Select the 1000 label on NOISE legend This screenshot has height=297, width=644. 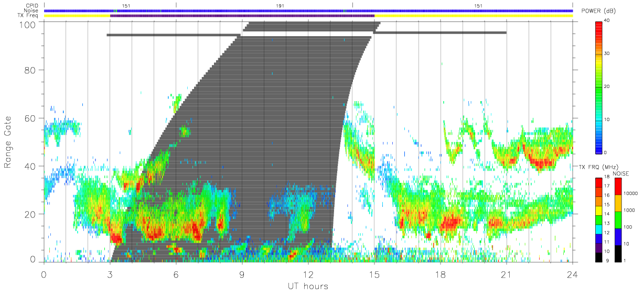[x=629, y=210]
